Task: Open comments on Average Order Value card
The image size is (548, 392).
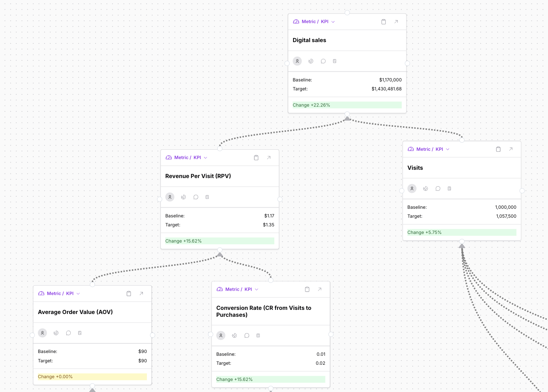Action: pyautogui.click(x=68, y=333)
